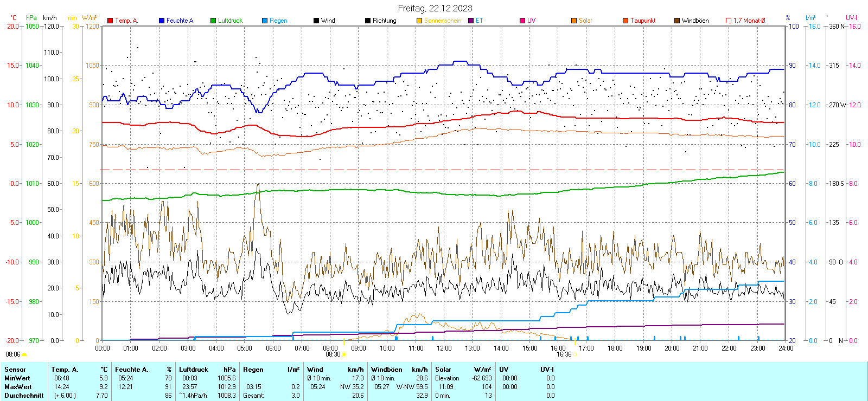The image size is (868, 401).
Task: Toggle the hollow 1.7 Monat-Ø legend box
Action: (x=729, y=21)
